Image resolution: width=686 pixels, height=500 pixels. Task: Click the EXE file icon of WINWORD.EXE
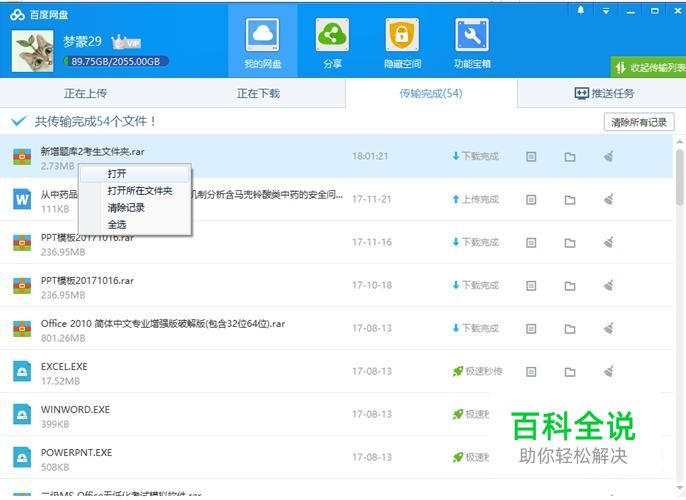22,414
